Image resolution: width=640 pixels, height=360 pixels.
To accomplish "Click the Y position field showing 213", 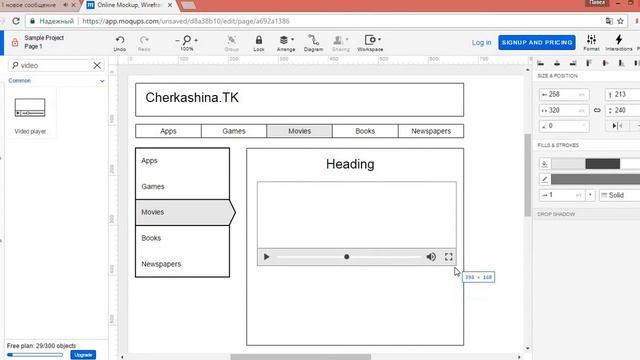I will [622, 94].
